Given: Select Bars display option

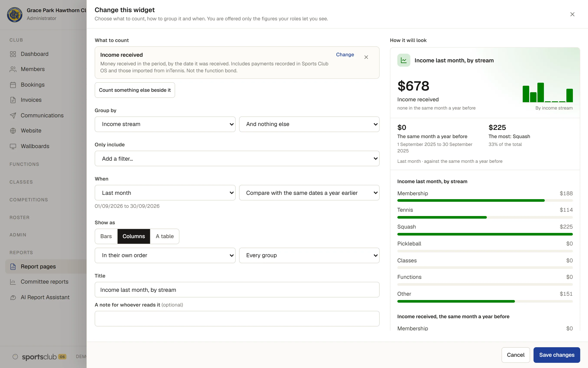Looking at the screenshot, I should pyautogui.click(x=106, y=236).
